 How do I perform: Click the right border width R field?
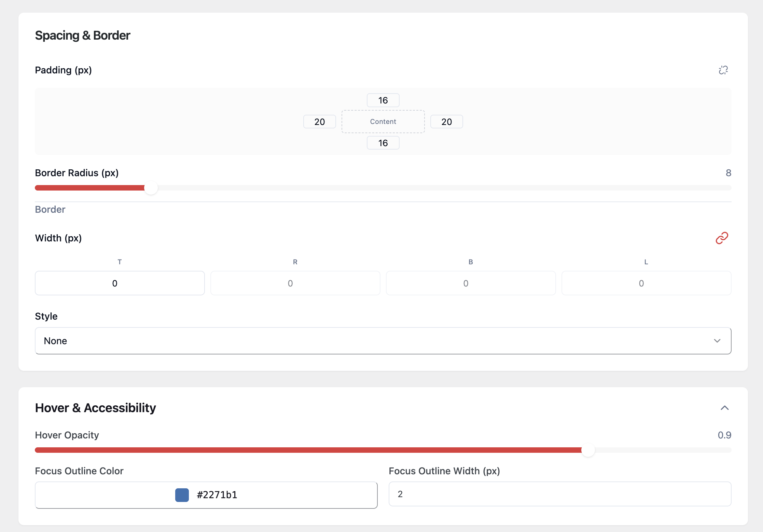295,283
